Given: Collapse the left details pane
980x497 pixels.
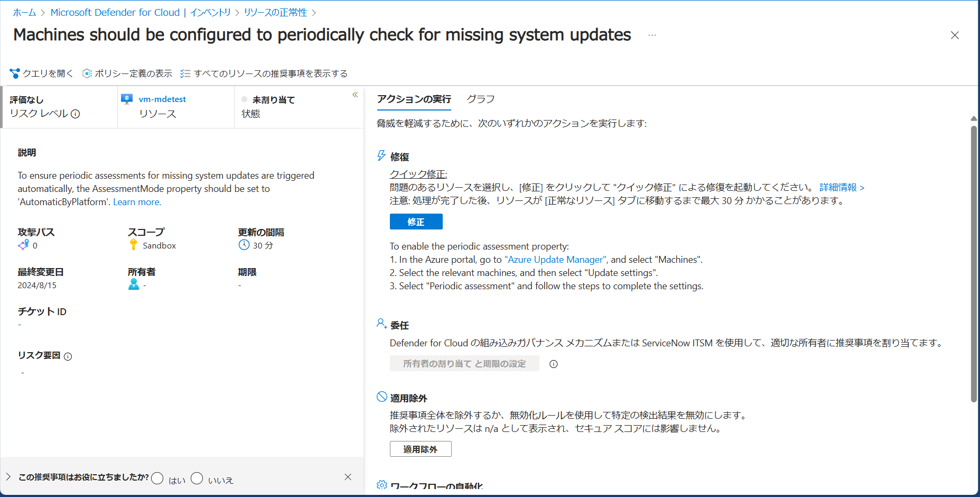Looking at the screenshot, I should pyautogui.click(x=355, y=95).
